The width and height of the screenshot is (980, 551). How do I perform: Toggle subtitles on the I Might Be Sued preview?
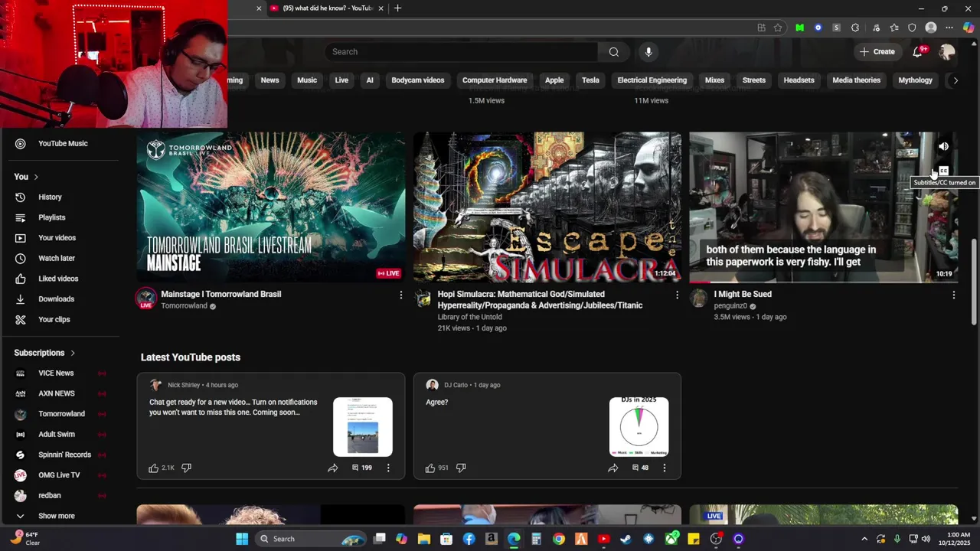click(943, 171)
